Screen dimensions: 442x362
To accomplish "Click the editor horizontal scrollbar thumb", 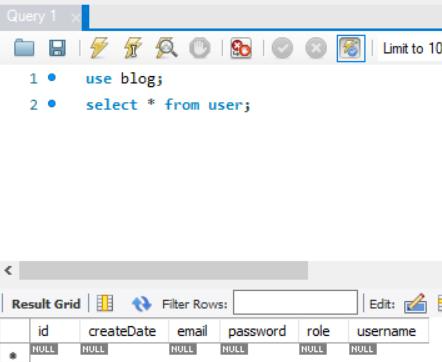I will (x=163, y=270).
